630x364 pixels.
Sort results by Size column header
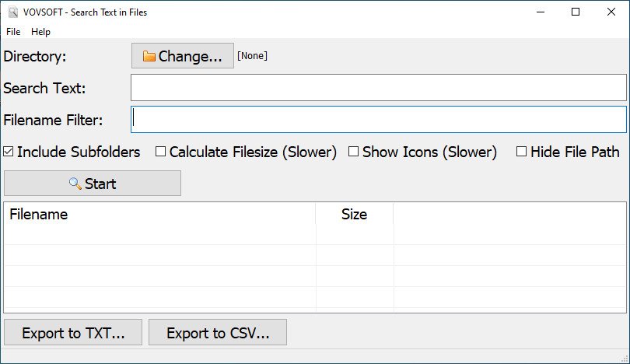354,214
